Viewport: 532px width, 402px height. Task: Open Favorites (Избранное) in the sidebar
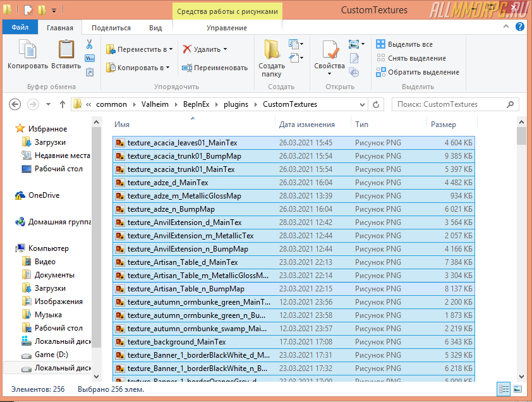(x=41, y=129)
